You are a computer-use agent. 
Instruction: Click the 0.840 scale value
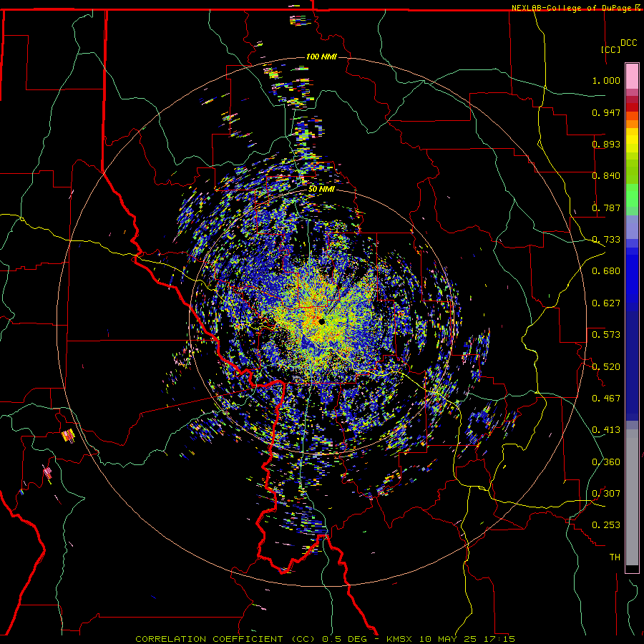[x=606, y=176]
